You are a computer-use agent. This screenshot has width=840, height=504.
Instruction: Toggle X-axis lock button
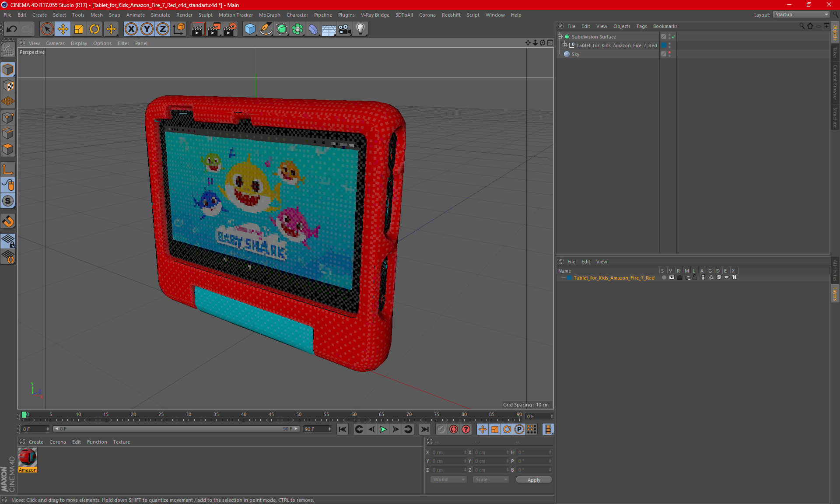[x=131, y=29]
